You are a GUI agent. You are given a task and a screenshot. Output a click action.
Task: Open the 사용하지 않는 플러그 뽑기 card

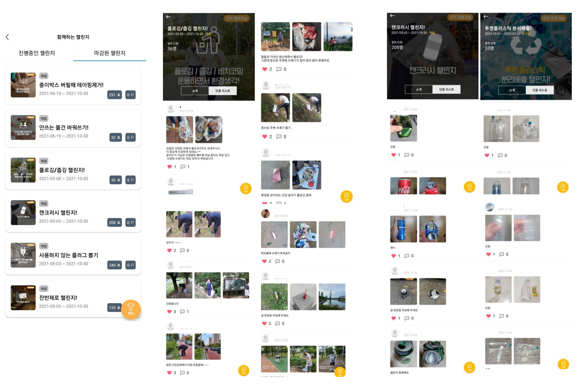click(x=73, y=256)
